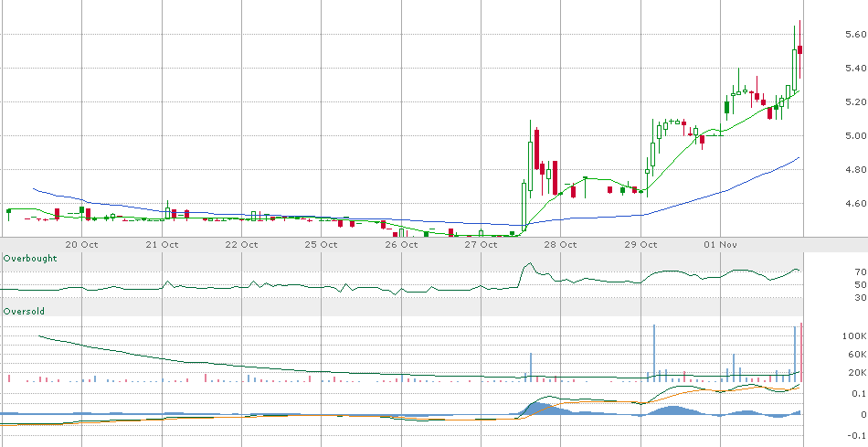This screenshot has height=447, width=868.
Task: Click the 01 Nov date label
Action: click(x=720, y=244)
